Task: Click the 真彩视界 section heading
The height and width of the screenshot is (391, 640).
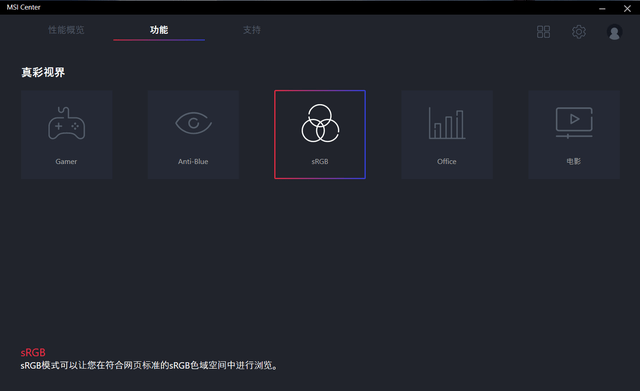Action: coord(43,72)
